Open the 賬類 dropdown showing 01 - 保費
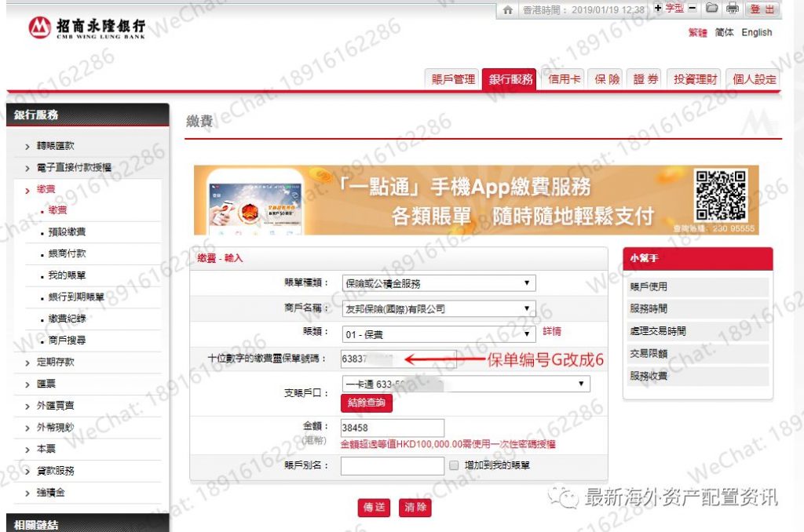 pos(438,335)
